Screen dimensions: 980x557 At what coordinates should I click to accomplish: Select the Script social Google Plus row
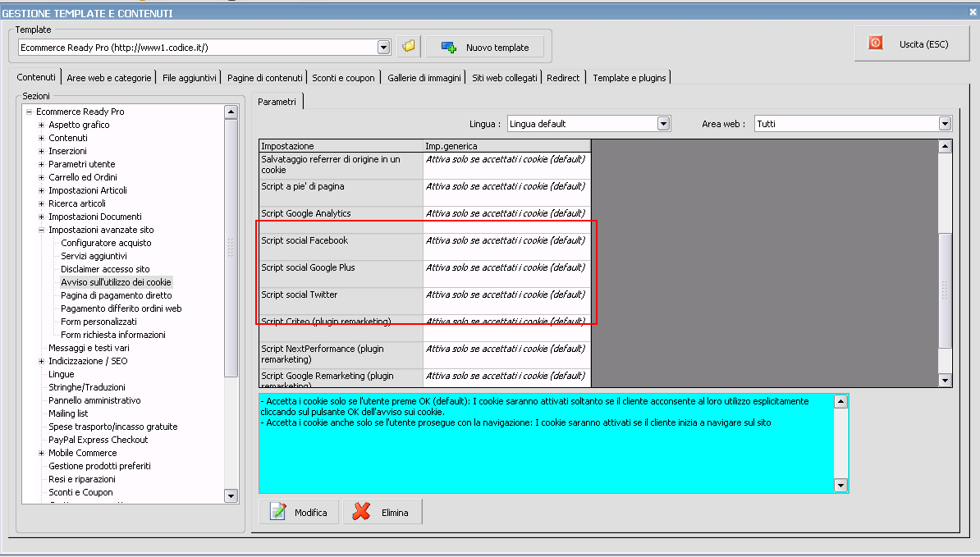424,274
